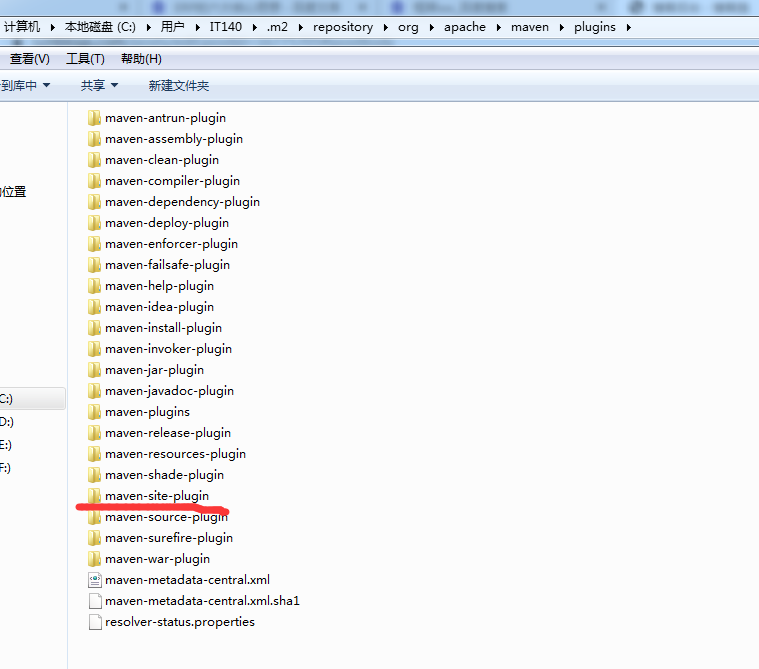The width and height of the screenshot is (759, 669).
Task: Select the maven-failsafe-plugin folder icon
Action: 94,265
